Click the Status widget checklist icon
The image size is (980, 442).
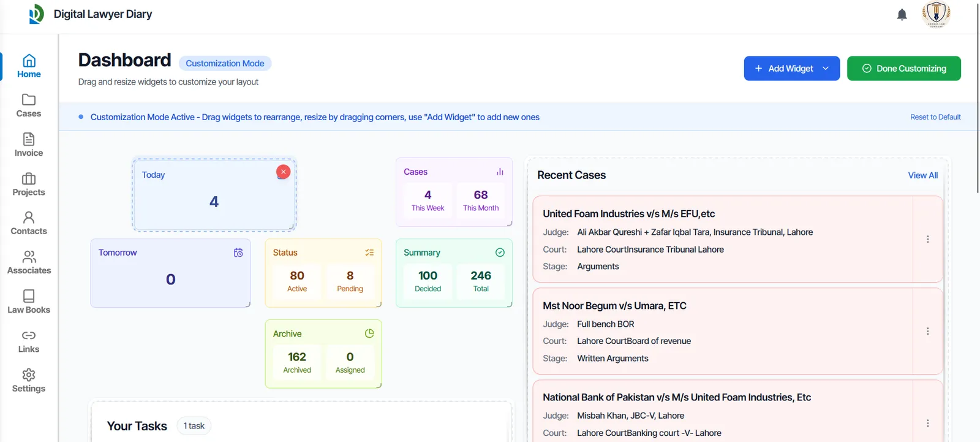click(369, 253)
